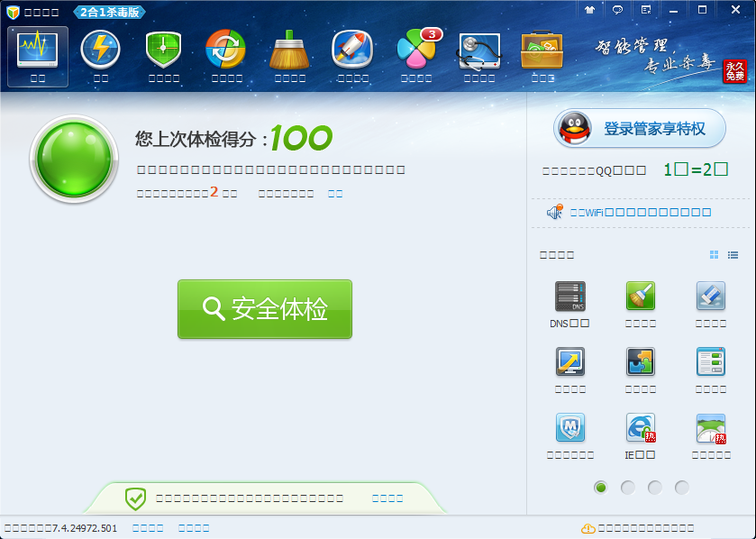Go to fourth tools page dot

click(681, 488)
